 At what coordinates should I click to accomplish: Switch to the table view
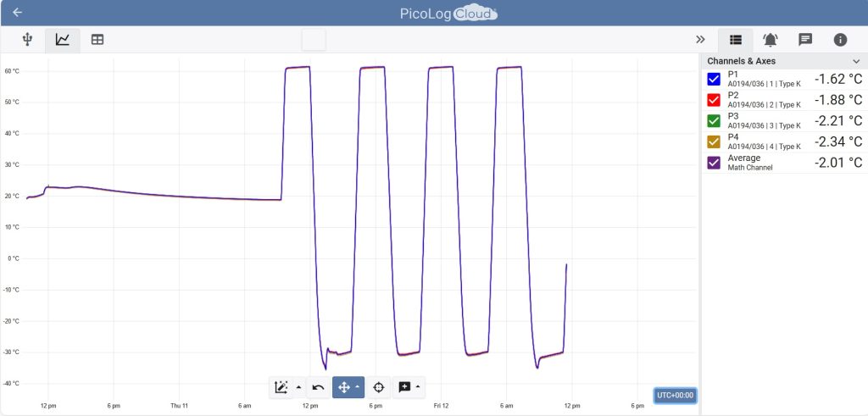(x=97, y=40)
